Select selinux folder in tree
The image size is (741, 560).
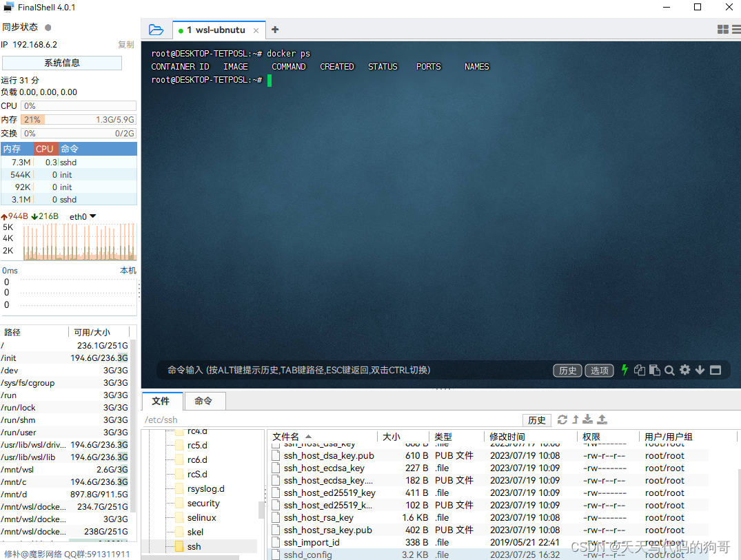201,517
